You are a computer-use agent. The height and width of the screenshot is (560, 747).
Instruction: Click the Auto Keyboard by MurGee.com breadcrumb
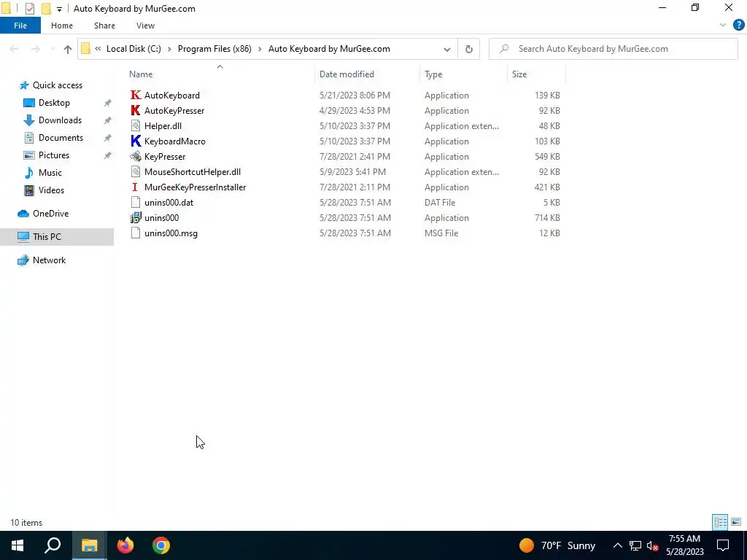pos(329,49)
